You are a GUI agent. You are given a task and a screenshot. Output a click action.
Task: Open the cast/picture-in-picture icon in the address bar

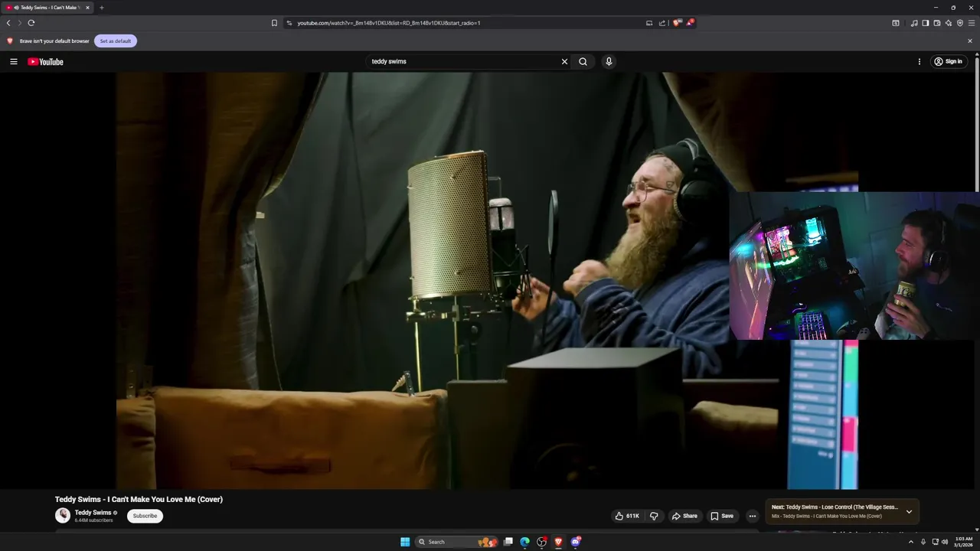pyautogui.click(x=649, y=23)
